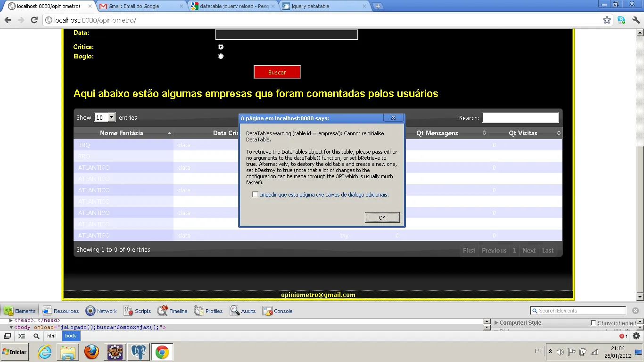This screenshot has height=362, width=644.
Task: Open the Scripts panel in DevTools
Action: [137, 311]
